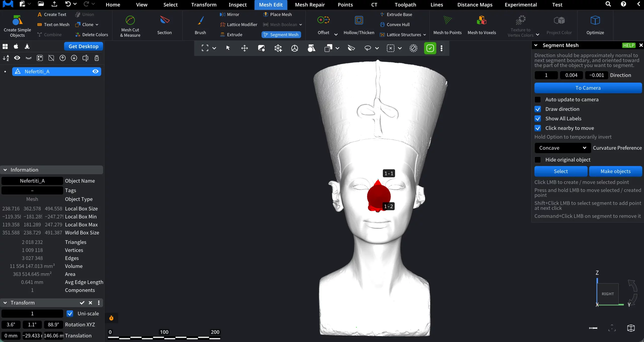Screen dimensions: 644x342
Task: Activate the Brush tool
Action: [200, 20]
